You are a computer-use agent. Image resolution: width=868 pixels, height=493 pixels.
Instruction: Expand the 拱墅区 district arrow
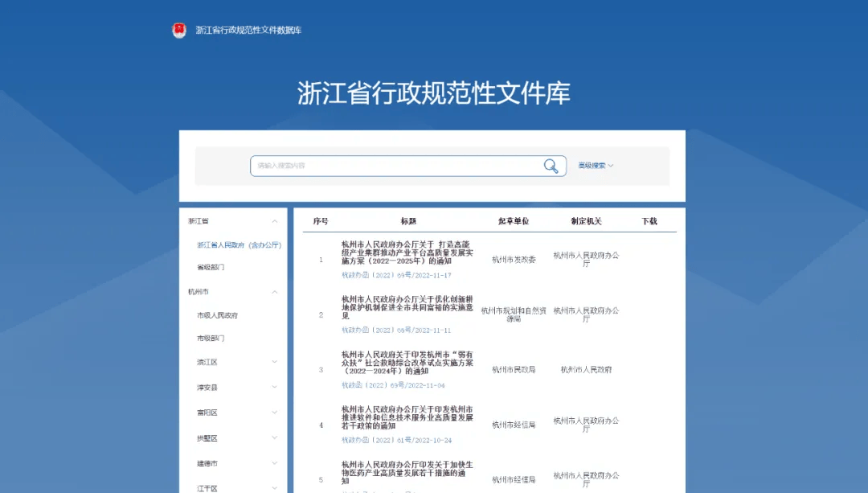coord(274,439)
